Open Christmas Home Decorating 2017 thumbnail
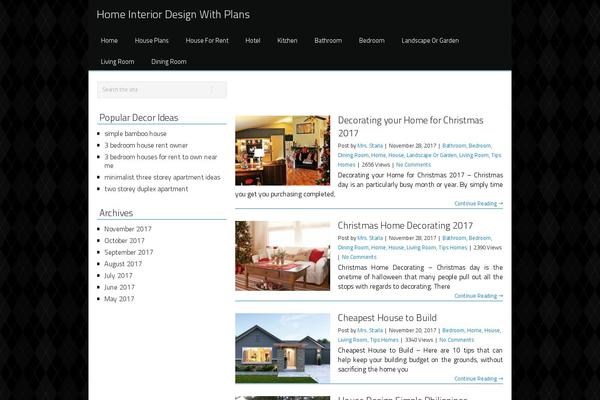 (282, 256)
